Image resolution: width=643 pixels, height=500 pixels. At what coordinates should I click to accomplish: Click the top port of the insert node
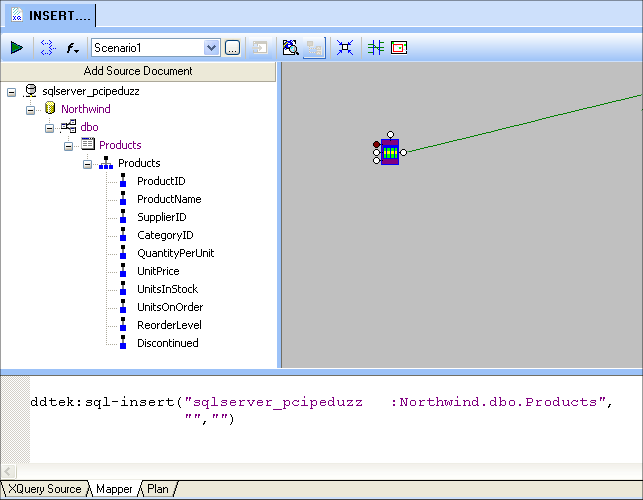(390, 135)
